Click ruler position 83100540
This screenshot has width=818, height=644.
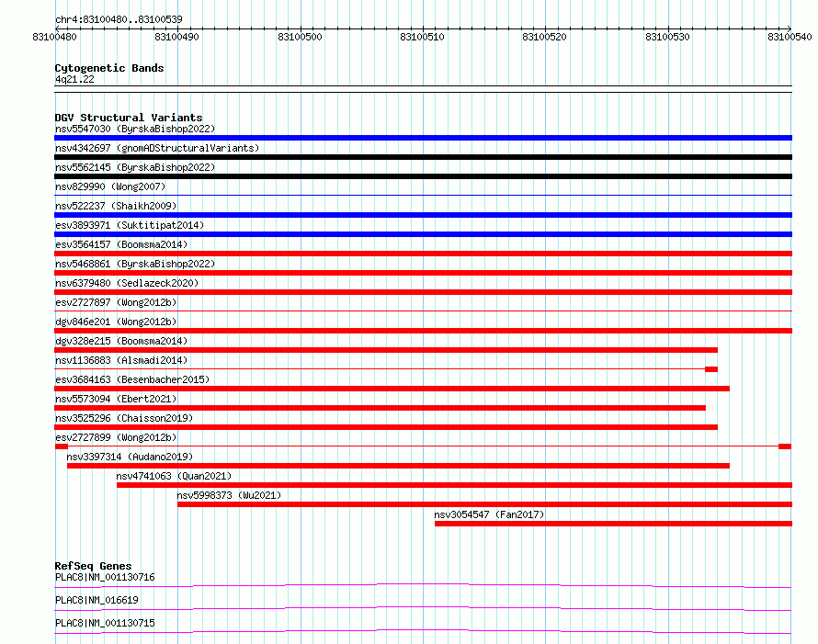[x=790, y=37]
